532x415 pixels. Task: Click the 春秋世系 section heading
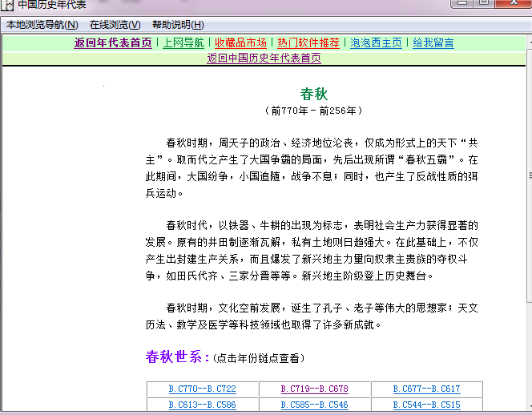(x=177, y=357)
